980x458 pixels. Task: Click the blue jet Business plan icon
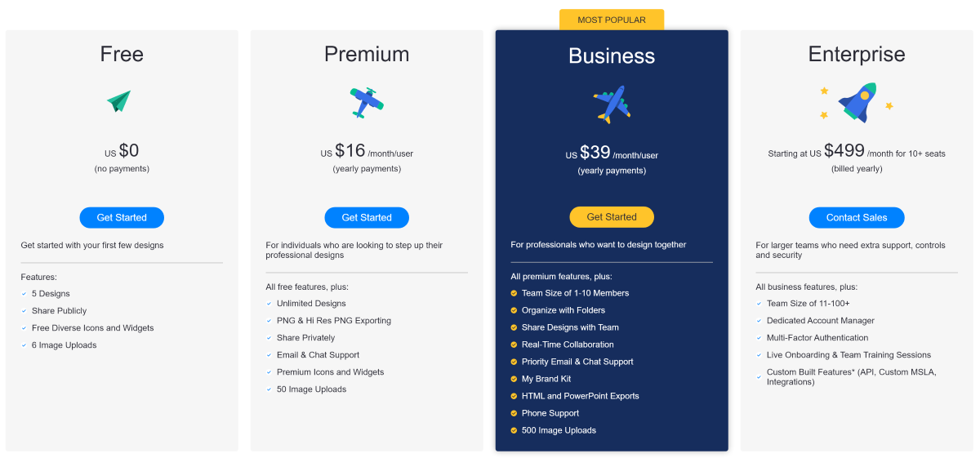coord(612,104)
